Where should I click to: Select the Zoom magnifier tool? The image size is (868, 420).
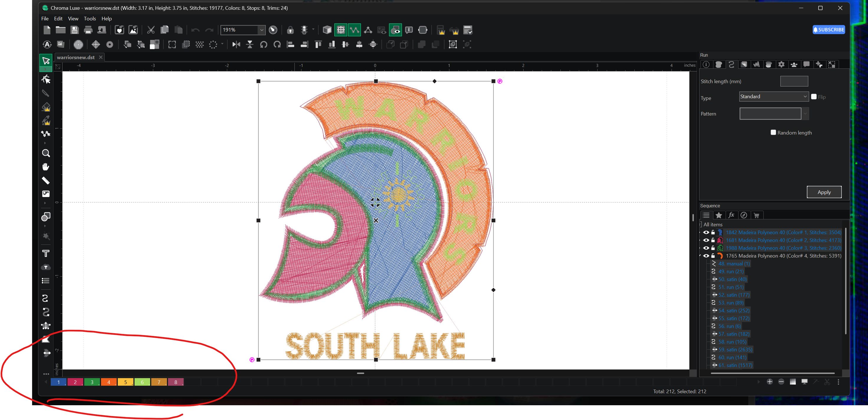coord(46,153)
